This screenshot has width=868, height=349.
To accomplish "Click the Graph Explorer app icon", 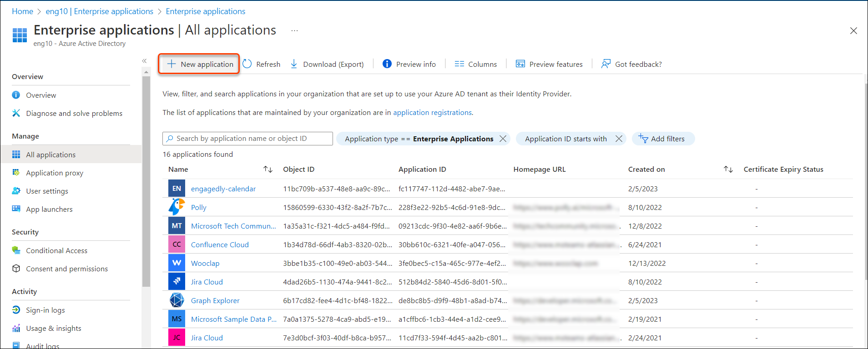I will [177, 300].
